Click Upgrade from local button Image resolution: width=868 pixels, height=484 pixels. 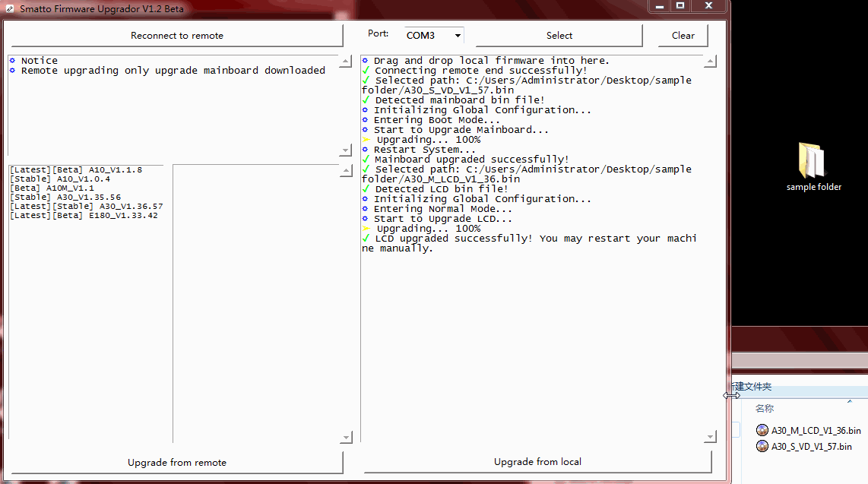tap(537, 462)
